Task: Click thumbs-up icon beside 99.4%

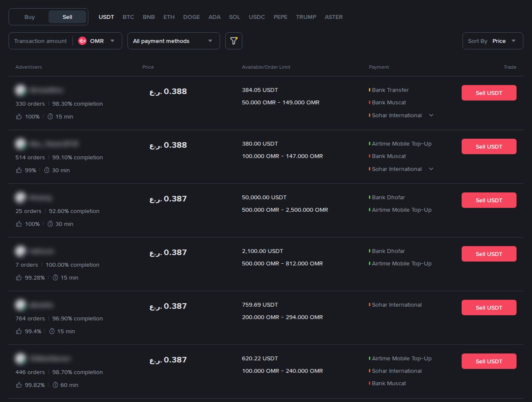Action: pos(18,331)
